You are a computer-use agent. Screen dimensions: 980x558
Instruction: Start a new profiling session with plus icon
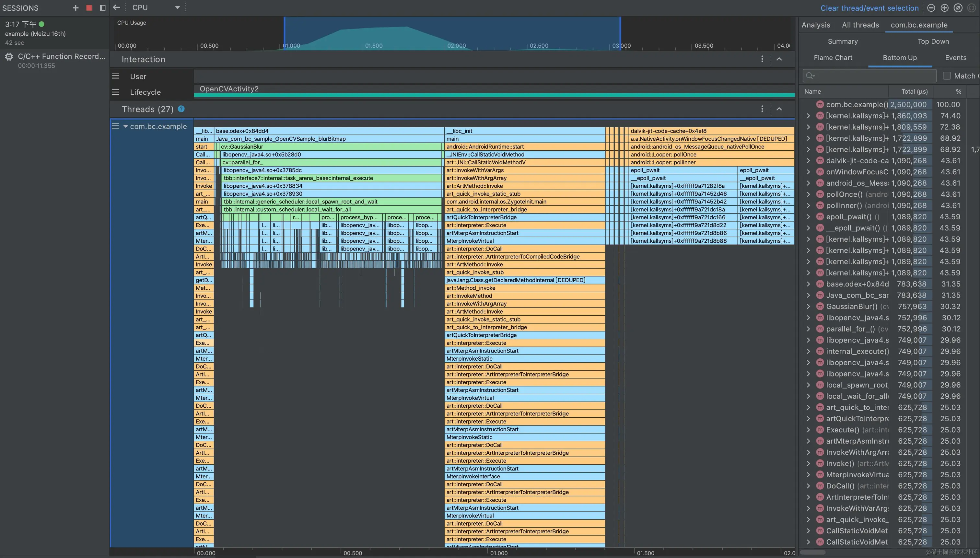pos(76,8)
